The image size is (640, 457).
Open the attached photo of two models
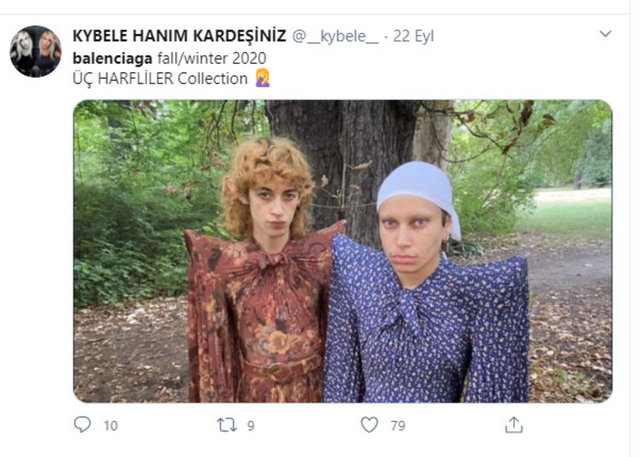pos(342,251)
